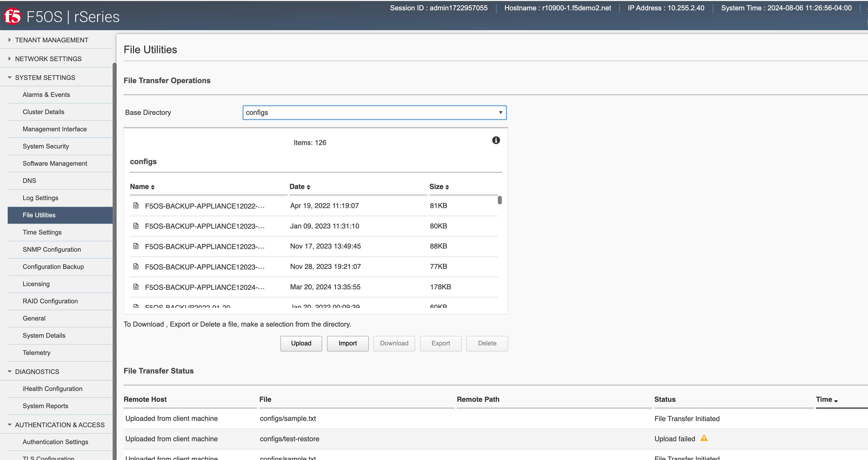
Task: Click the Import button
Action: pyautogui.click(x=347, y=343)
